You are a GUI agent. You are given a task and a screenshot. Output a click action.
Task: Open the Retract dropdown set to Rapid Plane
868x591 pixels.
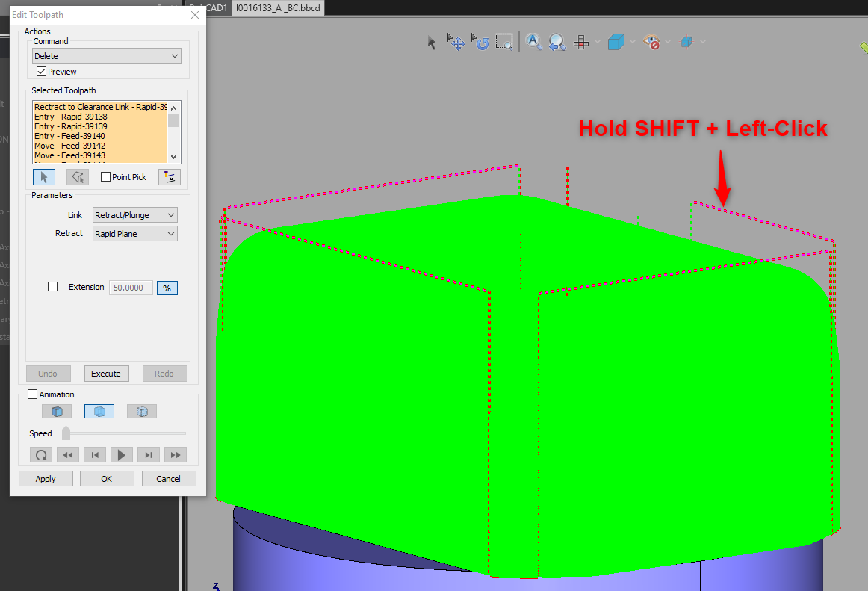click(x=134, y=233)
